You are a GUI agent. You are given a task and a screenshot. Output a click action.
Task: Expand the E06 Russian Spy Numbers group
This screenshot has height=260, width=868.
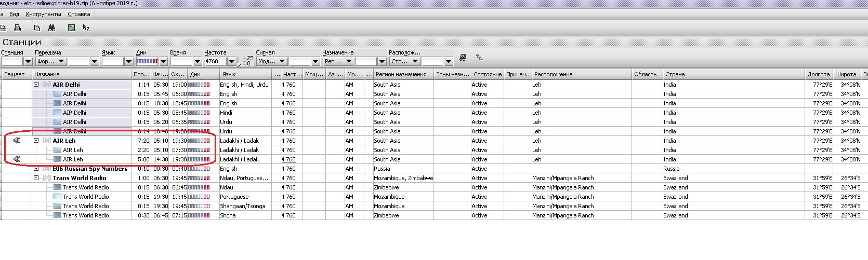pyautogui.click(x=36, y=169)
